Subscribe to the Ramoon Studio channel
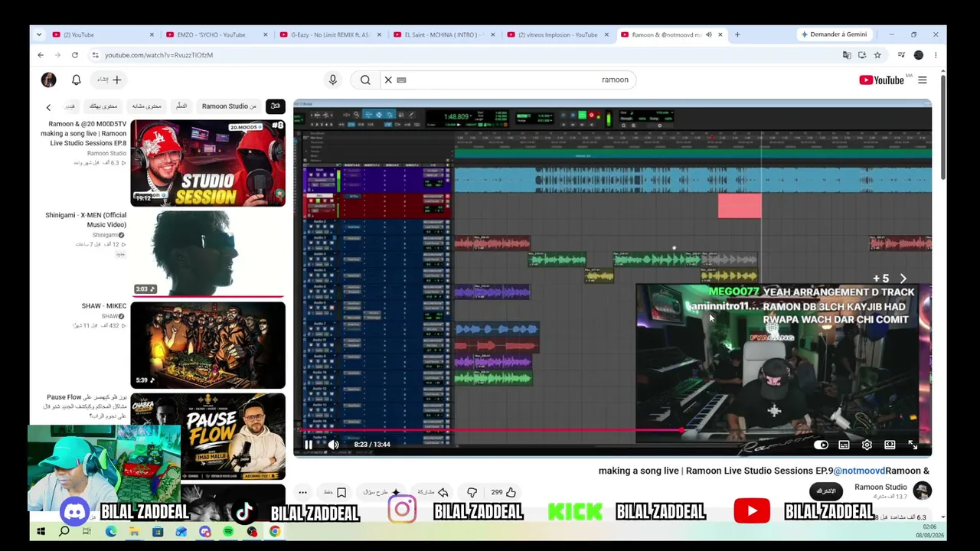This screenshot has width=980, height=551. pos(826,491)
